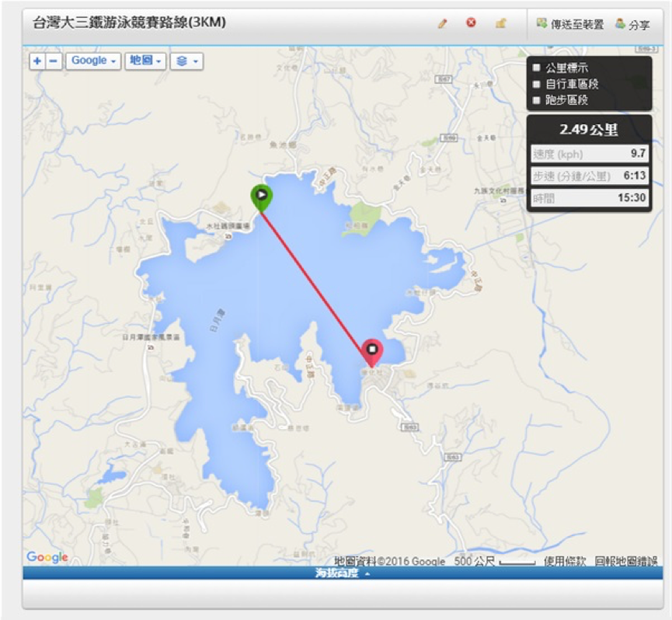The image size is (672, 620).
Task: Click the 九族文化村 map label
Action: pos(499,190)
